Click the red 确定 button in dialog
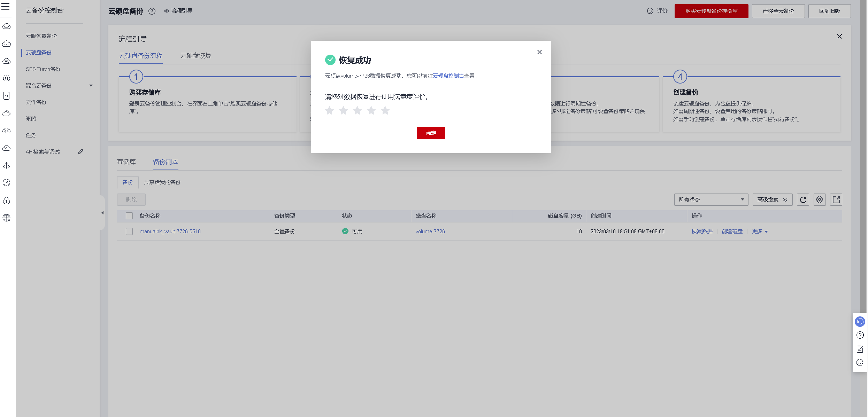868x417 pixels. click(x=431, y=133)
